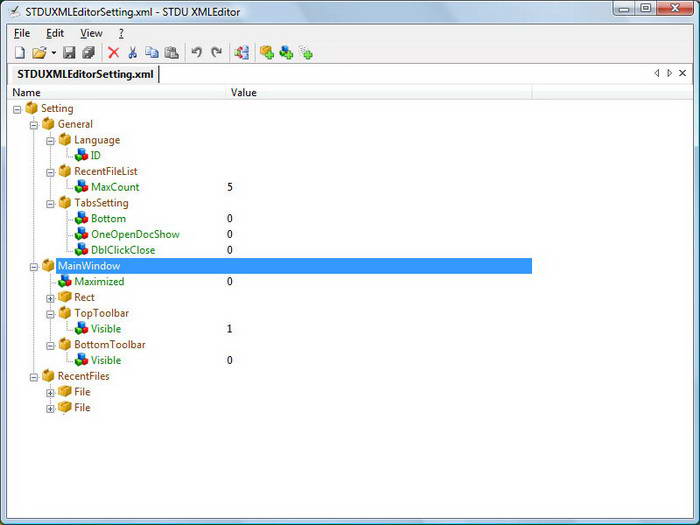Select the Rect element
This screenshot has width=700, height=525.
(84, 297)
